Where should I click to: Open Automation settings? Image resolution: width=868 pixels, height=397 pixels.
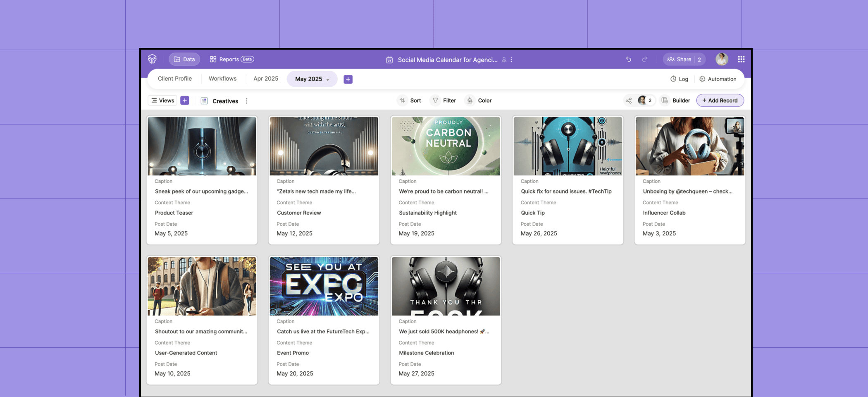click(x=718, y=79)
